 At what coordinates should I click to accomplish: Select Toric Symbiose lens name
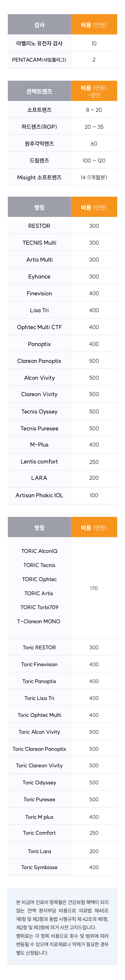(39, 867)
